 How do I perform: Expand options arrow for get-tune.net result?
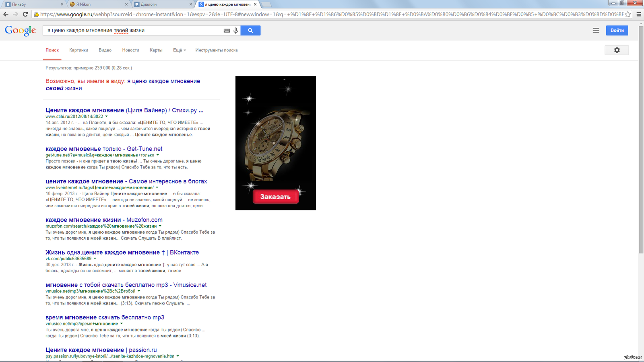tap(158, 155)
